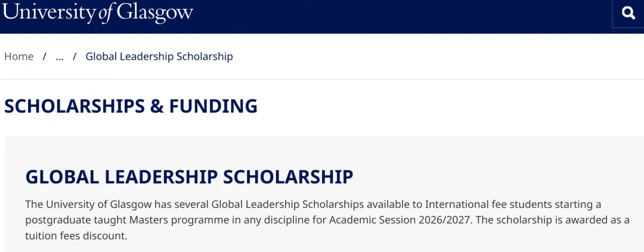Click the slash separator after the ellipsis
The width and height of the screenshot is (644, 252).
coord(75,57)
